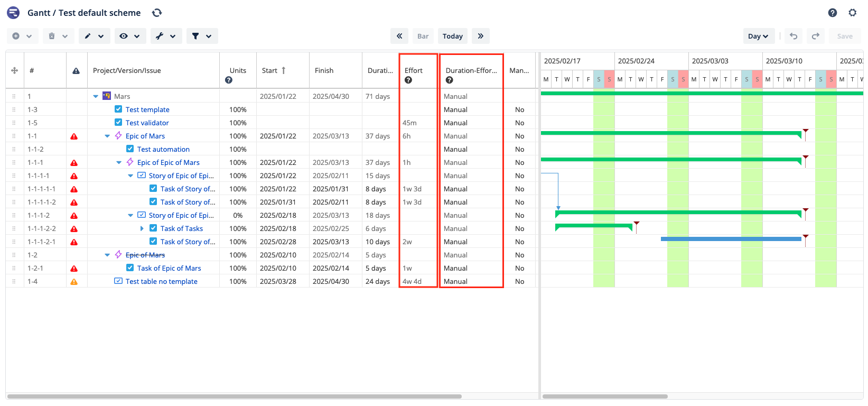Image resolution: width=868 pixels, height=406 pixels.
Task: Open the Day timescale dropdown
Action: [758, 36]
